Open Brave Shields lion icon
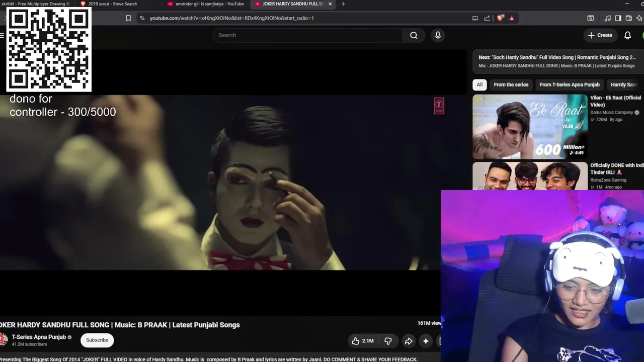The image size is (644, 362). (x=500, y=18)
